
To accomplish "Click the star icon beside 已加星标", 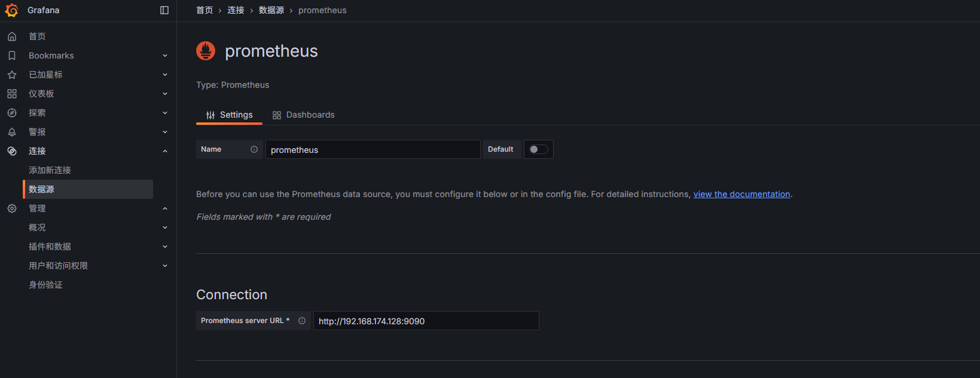I will pos(12,75).
